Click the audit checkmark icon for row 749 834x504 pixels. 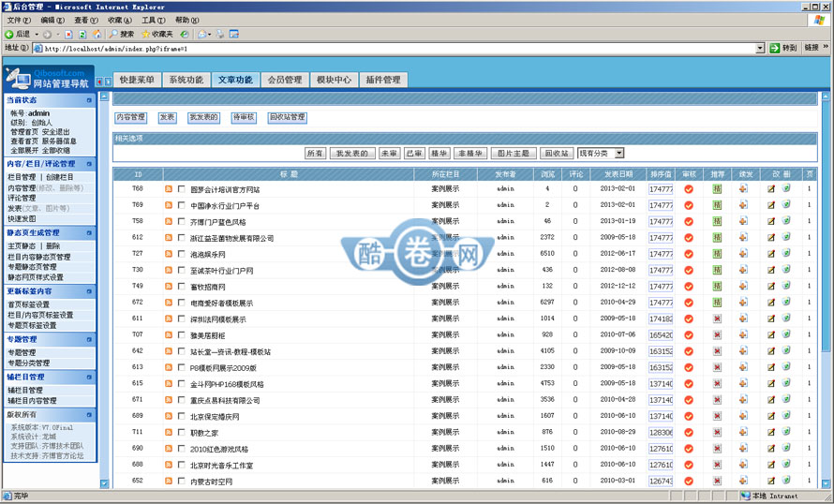point(689,287)
